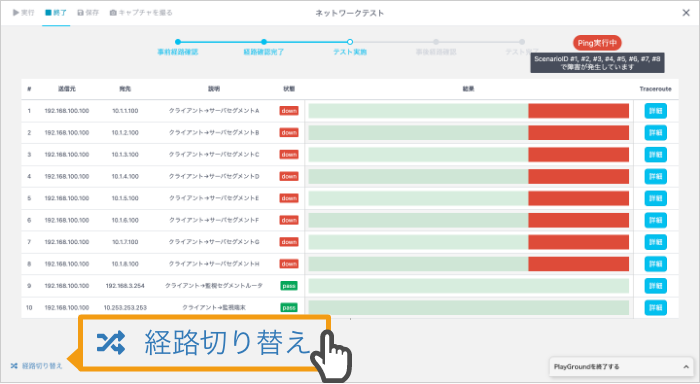Click description クライアント→サーバセグメントC

214,154
